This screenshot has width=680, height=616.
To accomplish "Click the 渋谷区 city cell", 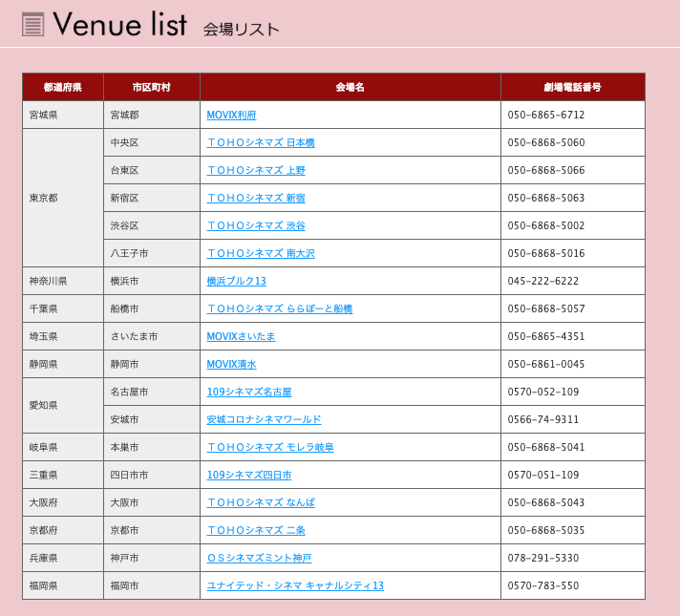I will 152,225.
